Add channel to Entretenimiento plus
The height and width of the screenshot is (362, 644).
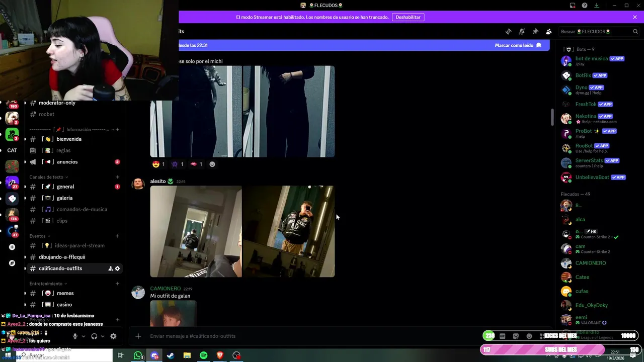pyautogui.click(x=117, y=284)
